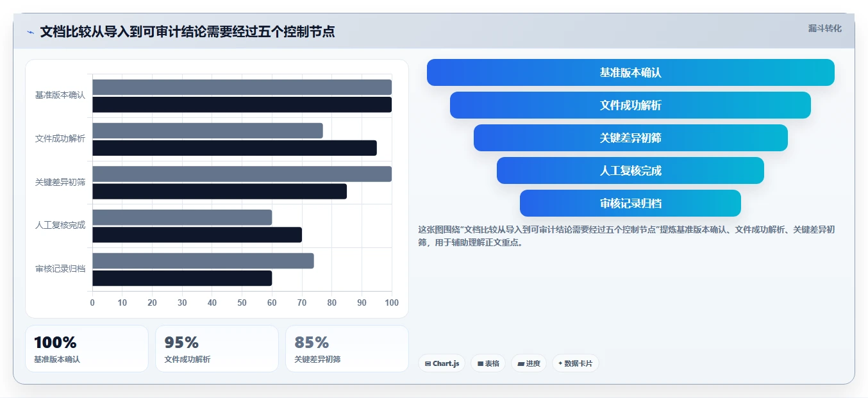This screenshot has width=868, height=398.
Task: Click the 漏斗转化 label in the header
Action: (824, 28)
